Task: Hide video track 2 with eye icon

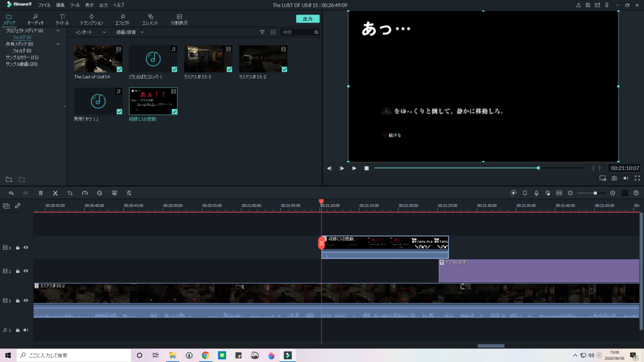Action: 26,271
